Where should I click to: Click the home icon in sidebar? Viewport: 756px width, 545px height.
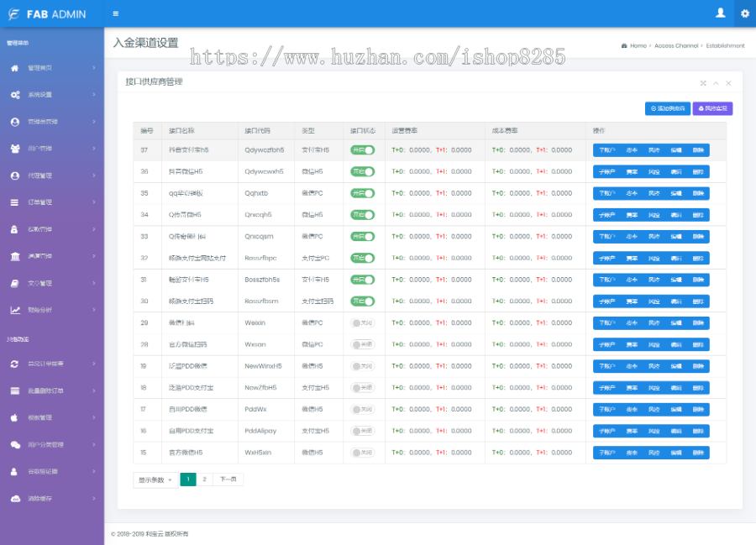click(x=15, y=68)
